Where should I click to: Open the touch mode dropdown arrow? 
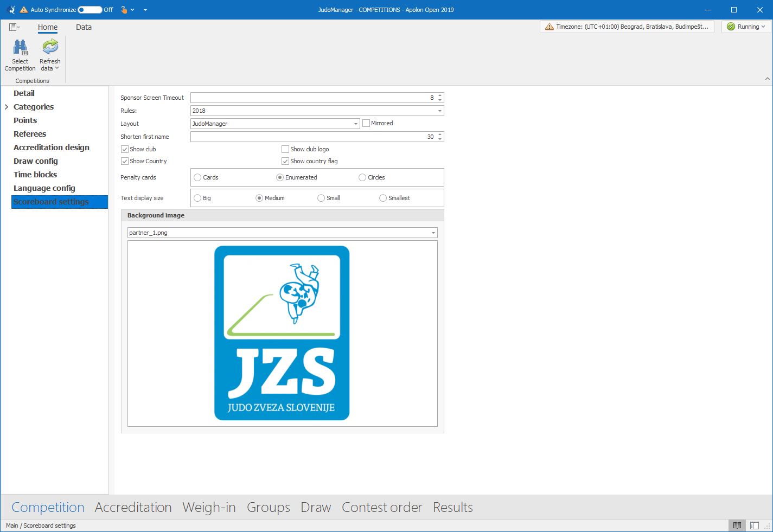pos(132,10)
